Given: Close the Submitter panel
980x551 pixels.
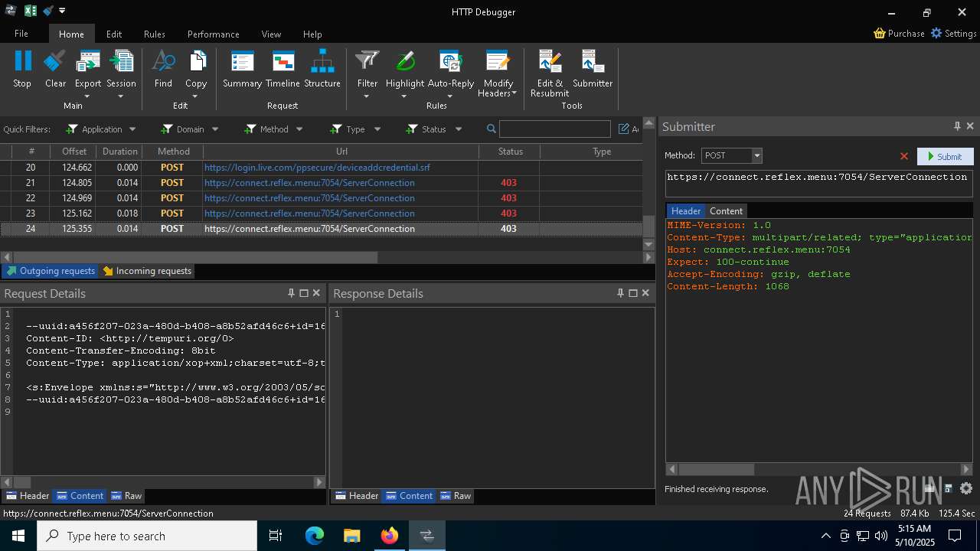Looking at the screenshot, I should pyautogui.click(x=970, y=126).
